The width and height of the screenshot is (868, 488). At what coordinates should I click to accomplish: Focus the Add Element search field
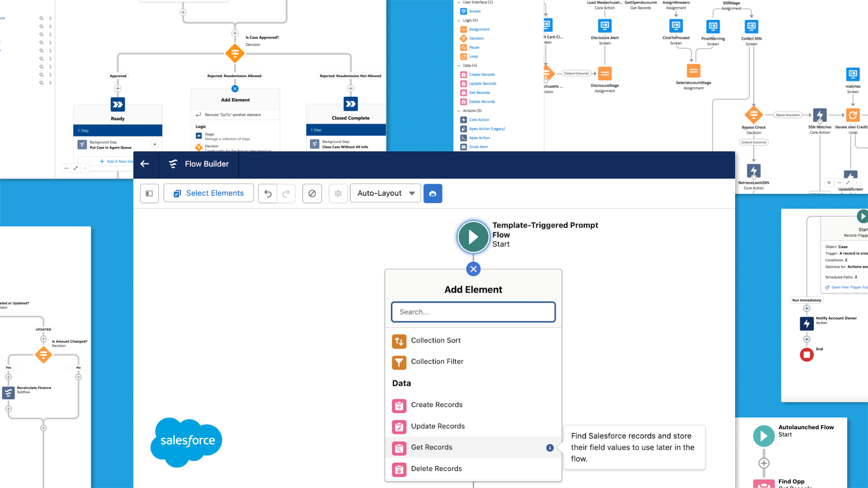(x=473, y=312)
